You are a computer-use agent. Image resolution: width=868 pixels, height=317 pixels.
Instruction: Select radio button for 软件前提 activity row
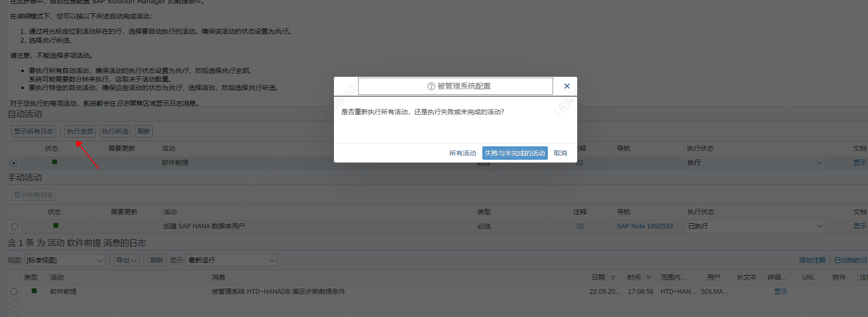[x=14, y=163]
